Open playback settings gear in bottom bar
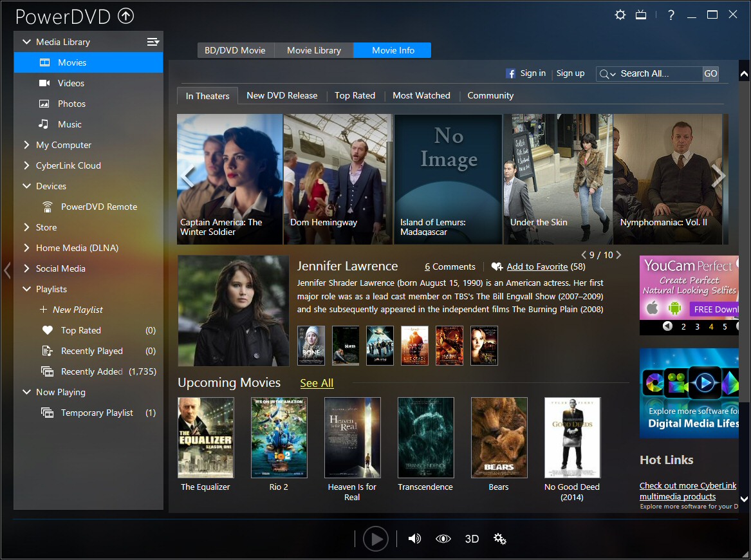Image resolution: width=751 pixels, height=560 pixels. pos(500,539)
